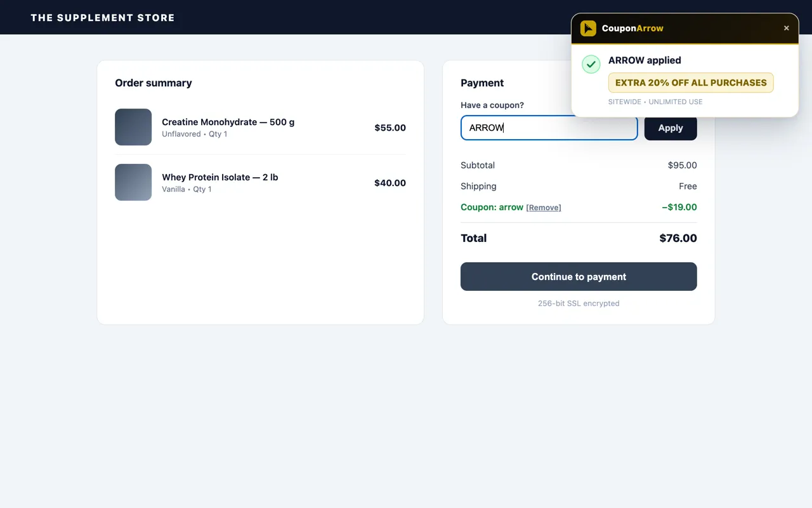Click the Extra 20% Off All Purchases badge
The image size is (812, 508).
691,83
